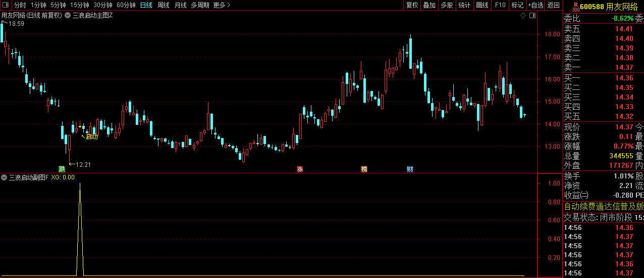Switch to 分时 intraday view

(20, 5)
